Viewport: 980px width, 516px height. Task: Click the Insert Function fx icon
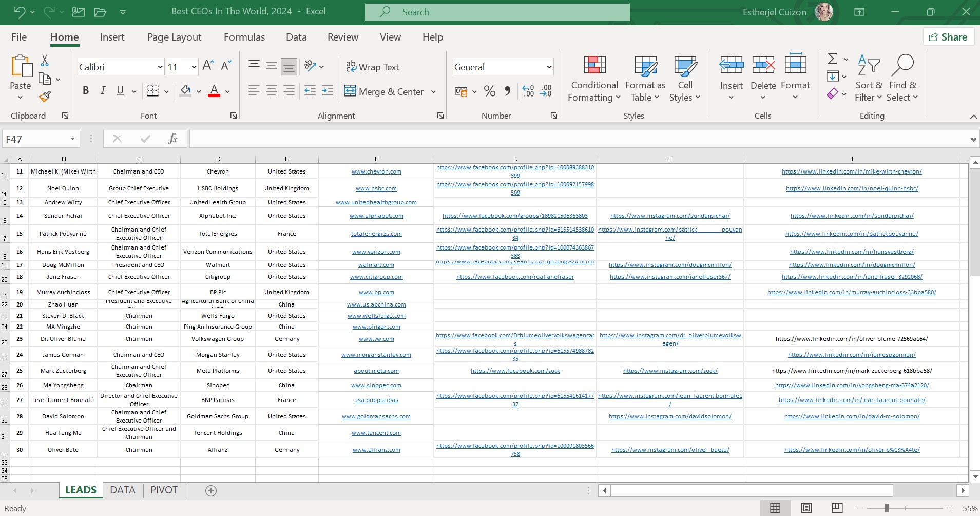point(173,139)
